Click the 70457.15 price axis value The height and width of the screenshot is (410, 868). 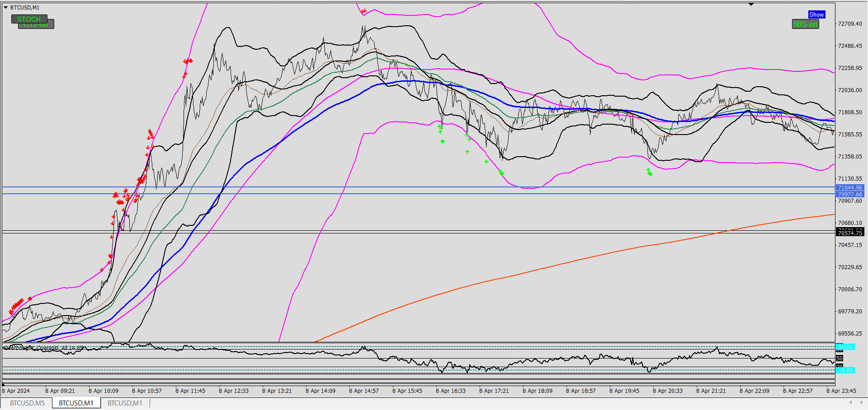coord(850,245)
